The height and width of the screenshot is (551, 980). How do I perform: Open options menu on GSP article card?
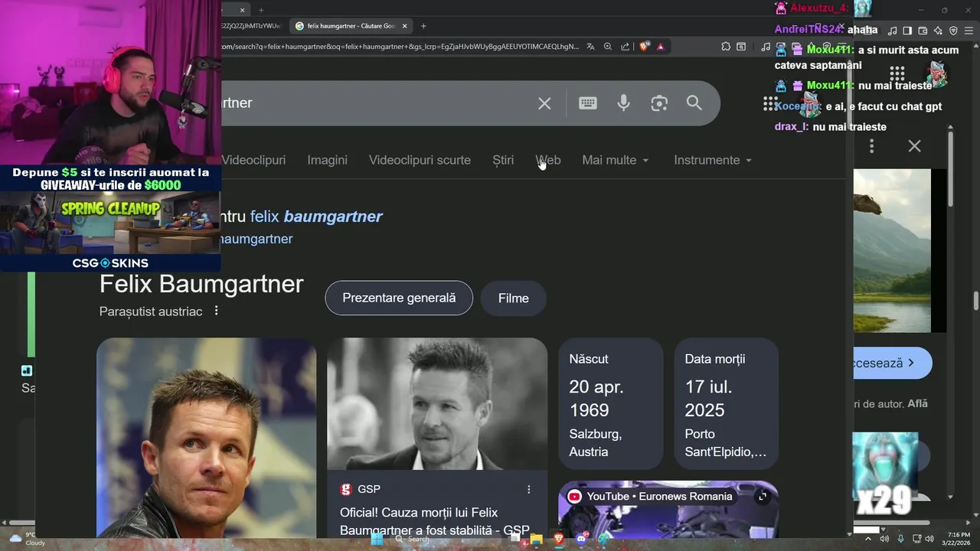coord(528,489)
